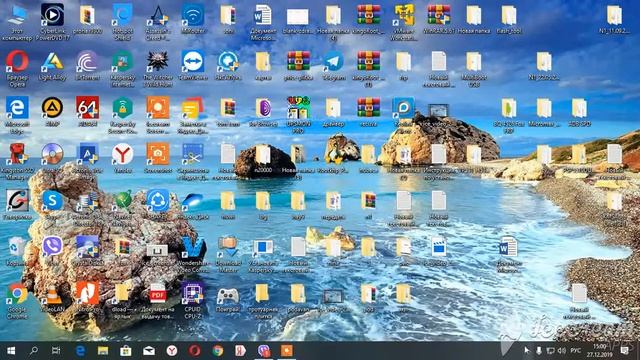The height and width of the screenshot is (360, 640).
Task: Open the VMware Workstation shortcut
Action: [403, 22]
